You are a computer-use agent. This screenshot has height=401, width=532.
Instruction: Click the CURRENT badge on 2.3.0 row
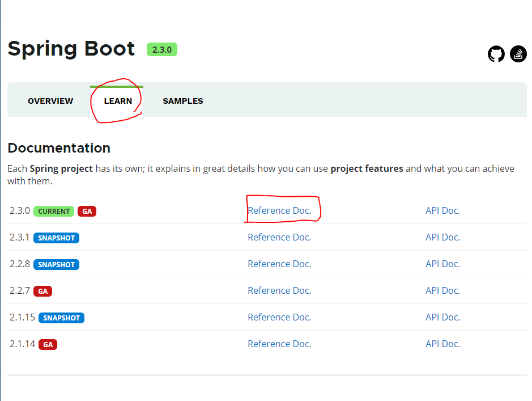point(54,211)
